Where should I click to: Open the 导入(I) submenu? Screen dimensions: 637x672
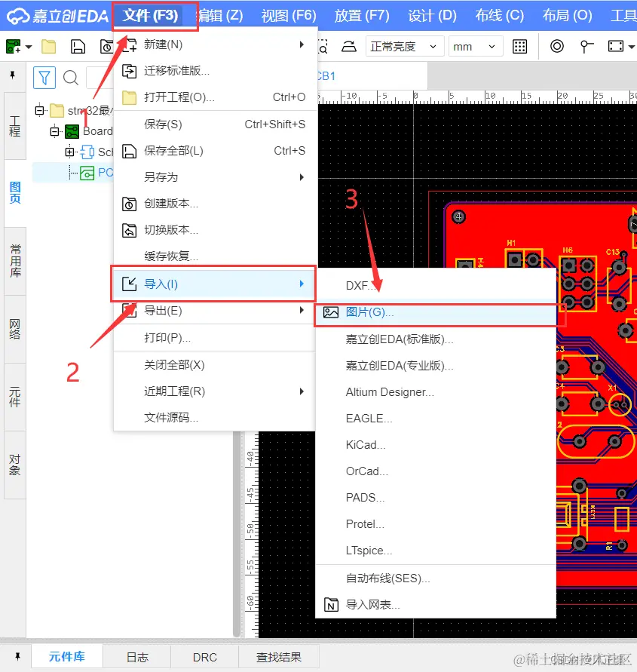pos(213,284)
